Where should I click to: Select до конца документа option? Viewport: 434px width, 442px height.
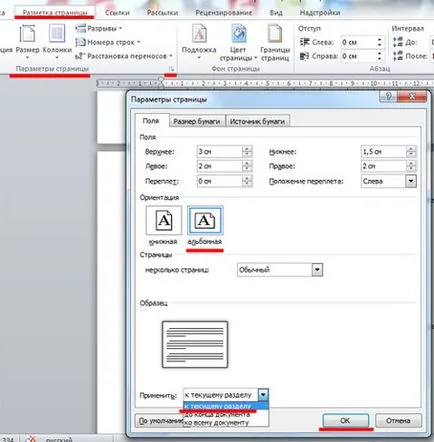pos(226,414)
